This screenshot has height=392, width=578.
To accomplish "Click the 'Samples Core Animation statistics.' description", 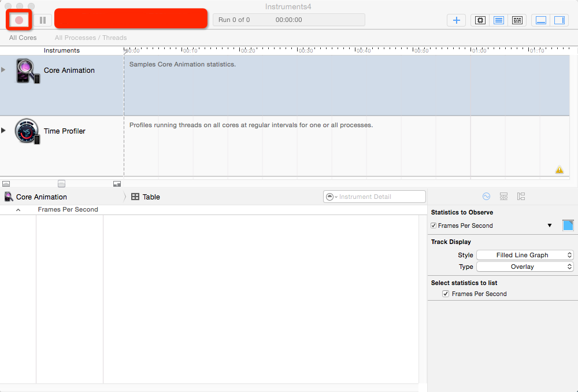I will 183,64.
